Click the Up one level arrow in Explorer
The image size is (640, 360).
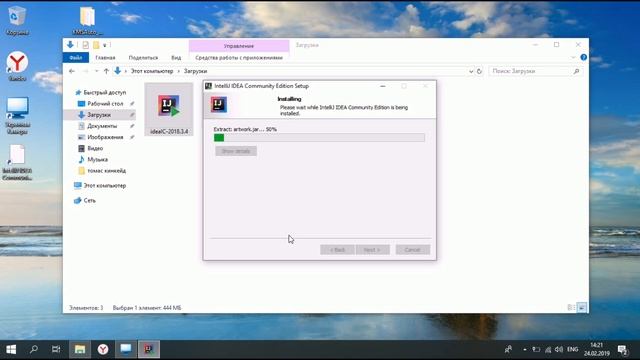coord(106,71)
